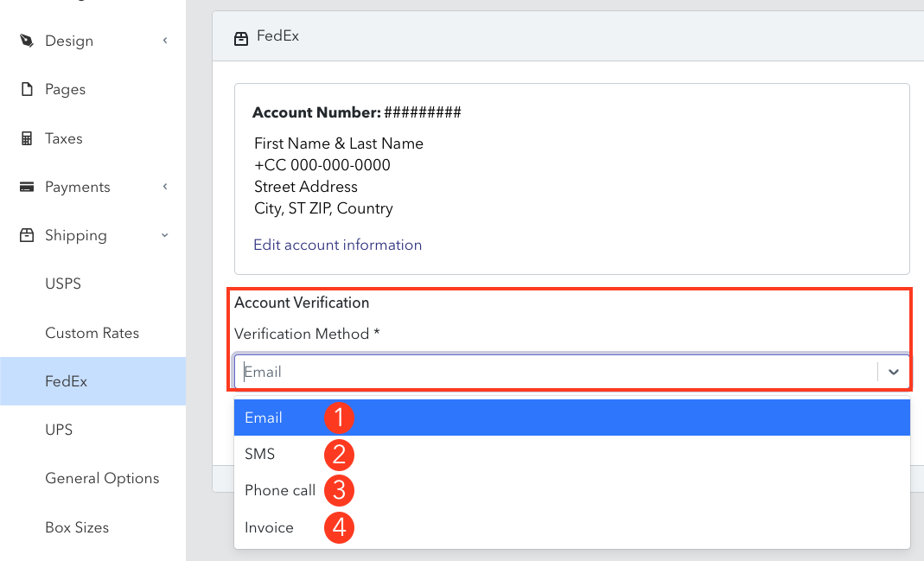
Task: Click the Verification Method label
Action: point(307,334)
